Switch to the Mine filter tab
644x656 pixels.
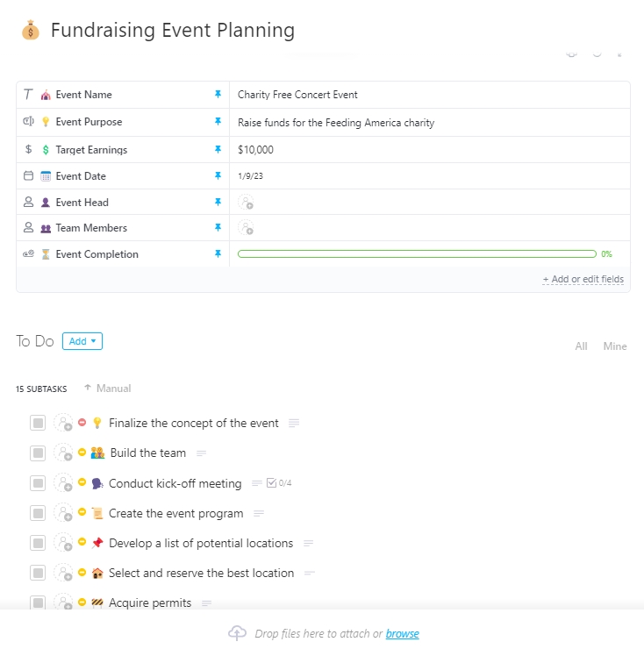pyautogui.click(x=614, y=346)
